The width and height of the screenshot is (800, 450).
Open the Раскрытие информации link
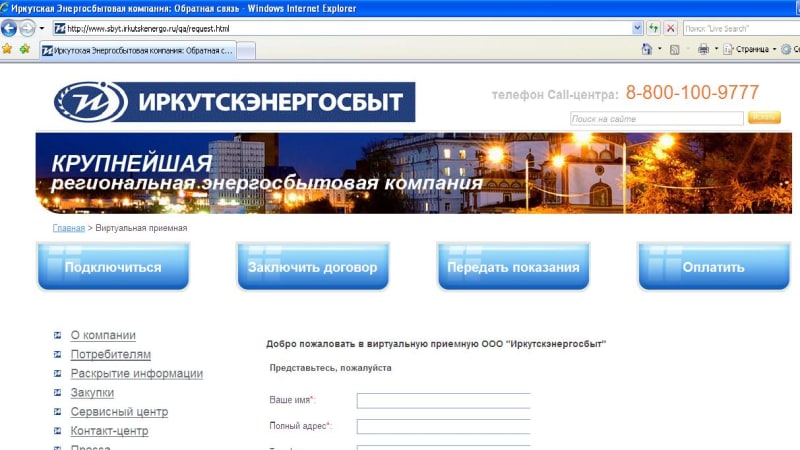(137, 373)
